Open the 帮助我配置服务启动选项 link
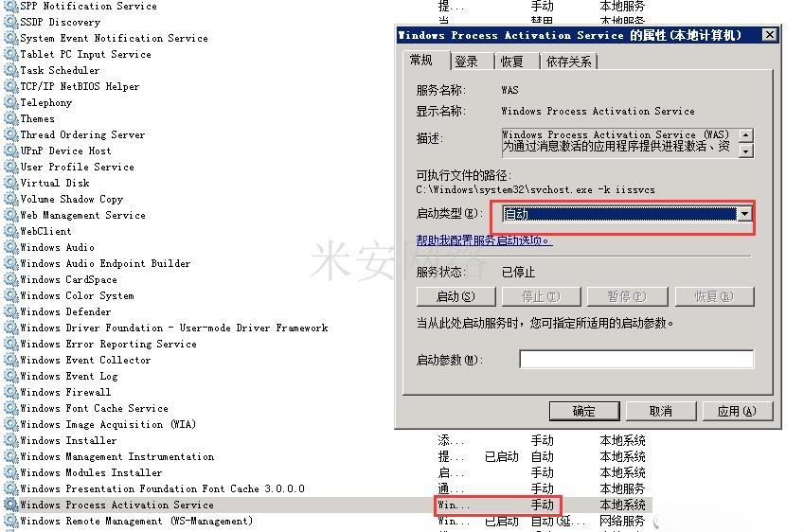The image size is (804, 532). 484,240
